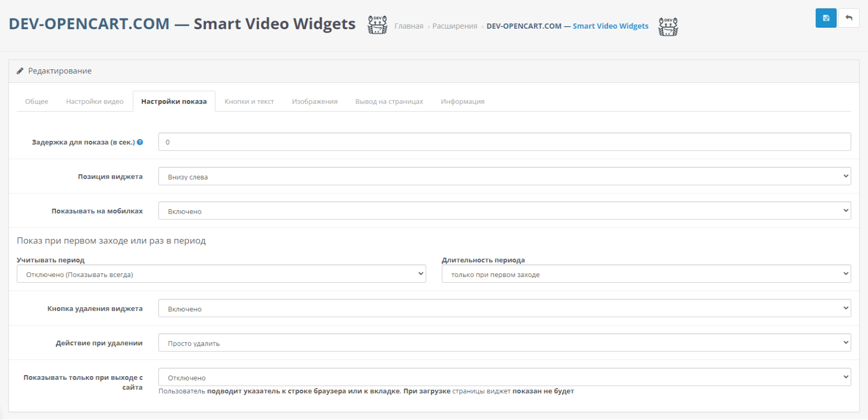Expand the Учитывать период dropdown
The width and height of the screenshot is (868, 420).
(221, 274)
